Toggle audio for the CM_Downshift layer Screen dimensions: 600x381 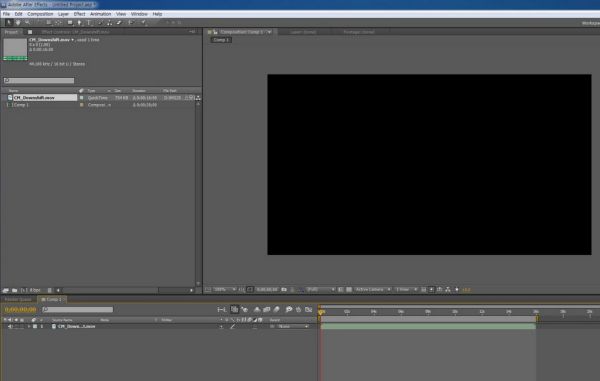point(10,327)
